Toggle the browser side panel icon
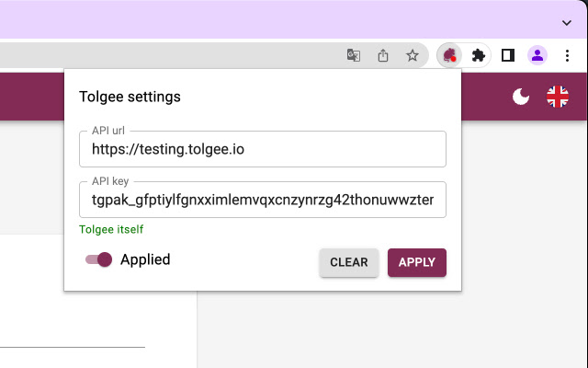 click(508, 55)
